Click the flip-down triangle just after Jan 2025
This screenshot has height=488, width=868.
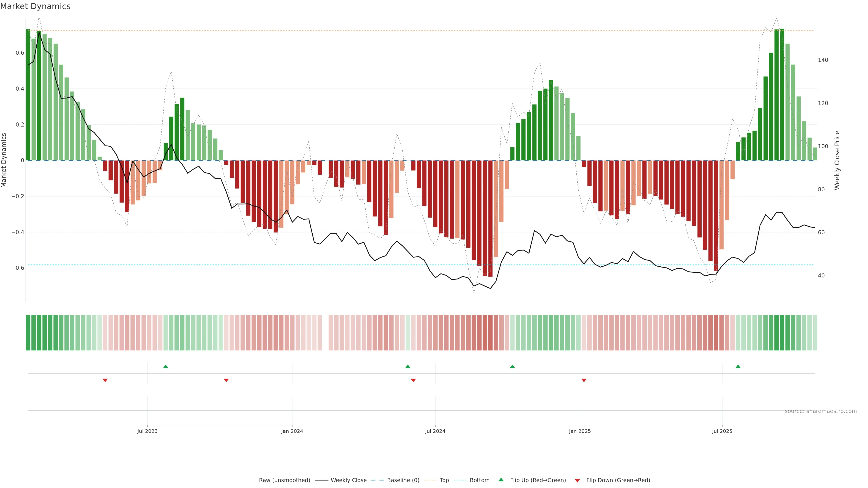point(584,380)
